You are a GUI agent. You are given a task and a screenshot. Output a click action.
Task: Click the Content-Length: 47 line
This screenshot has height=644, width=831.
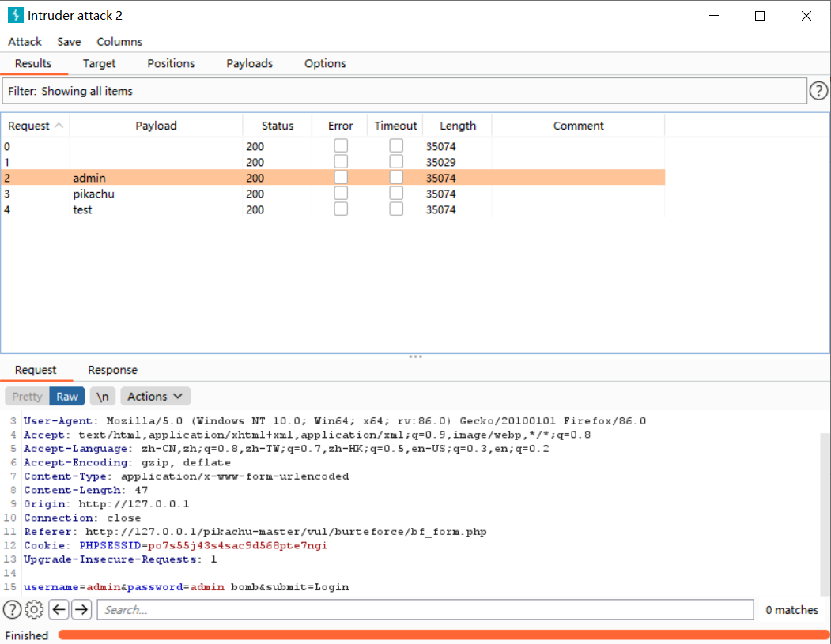coord(86,491)
